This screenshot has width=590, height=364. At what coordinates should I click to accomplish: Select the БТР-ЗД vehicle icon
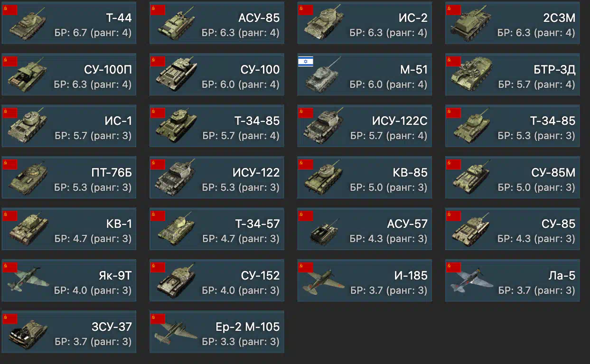471,75
